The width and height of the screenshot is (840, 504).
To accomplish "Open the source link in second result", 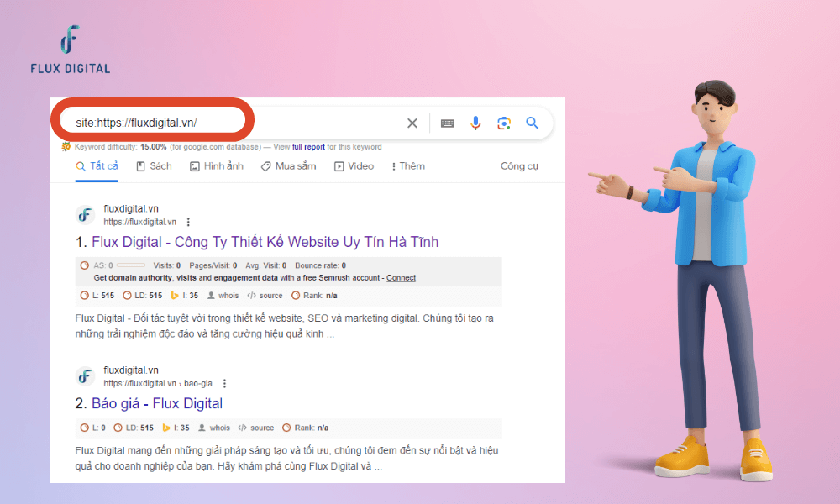I will 256,428.
